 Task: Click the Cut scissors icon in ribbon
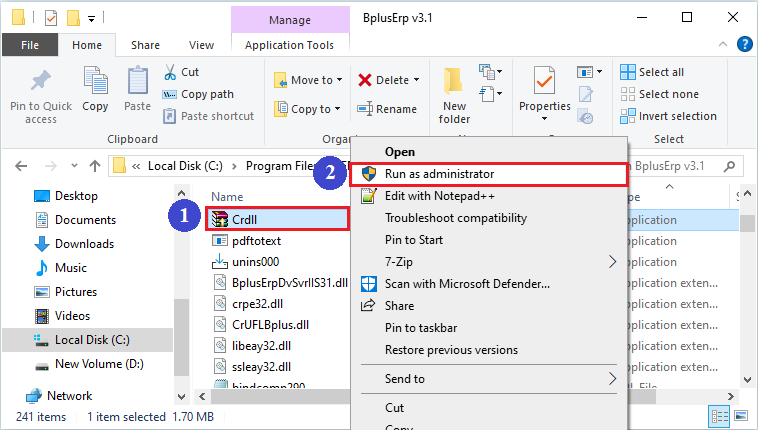pyautogui.click(x=170, y=72)
